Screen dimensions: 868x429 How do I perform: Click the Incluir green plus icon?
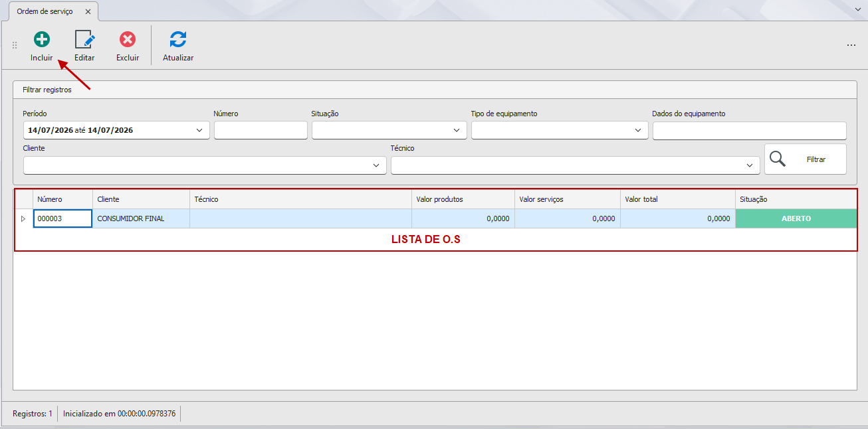pos(42,40)
